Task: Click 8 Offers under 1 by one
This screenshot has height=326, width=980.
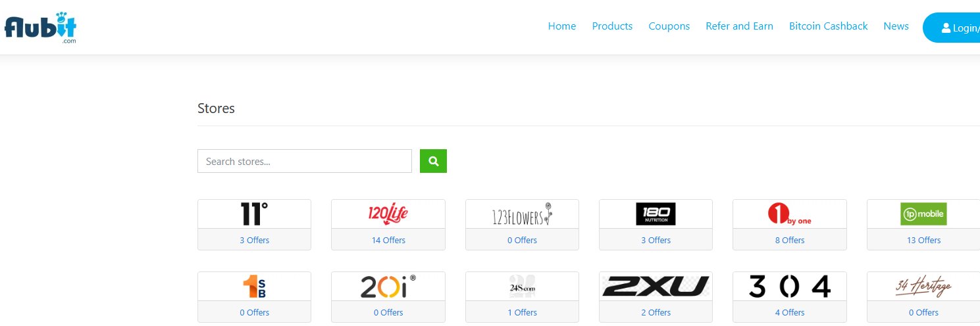Action: pyautogui.click(x=790, y=240)
